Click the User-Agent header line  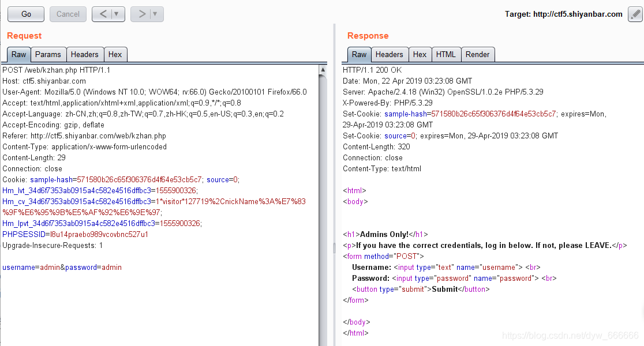coord(155,92)
